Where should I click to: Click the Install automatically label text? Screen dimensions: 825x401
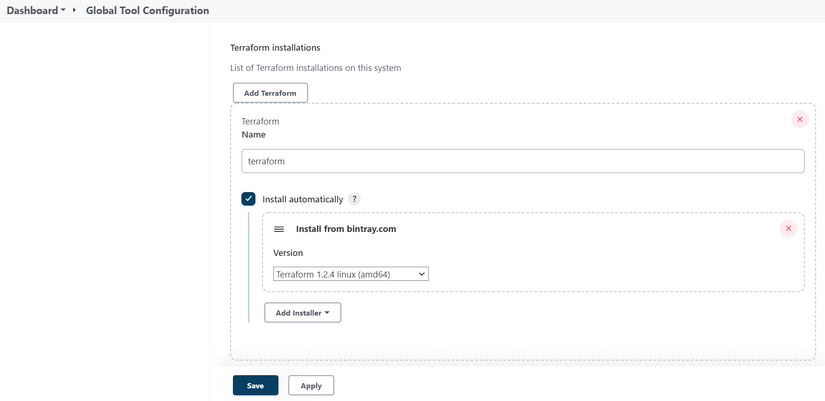pos(302,199)
